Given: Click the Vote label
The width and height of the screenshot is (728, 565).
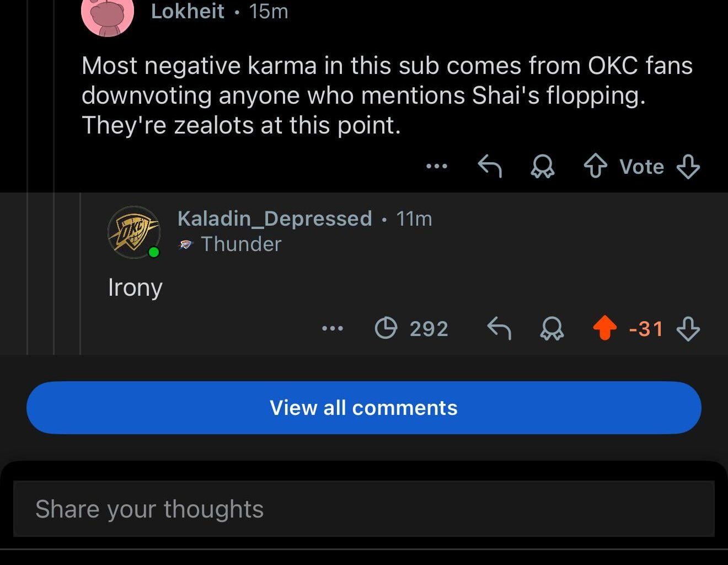Looking at the screenshot, I should [x=641, y=166].
